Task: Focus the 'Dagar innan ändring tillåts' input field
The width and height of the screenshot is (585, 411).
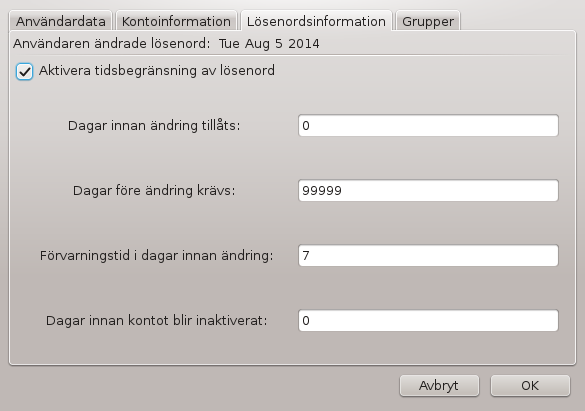Action: [428, 125]
